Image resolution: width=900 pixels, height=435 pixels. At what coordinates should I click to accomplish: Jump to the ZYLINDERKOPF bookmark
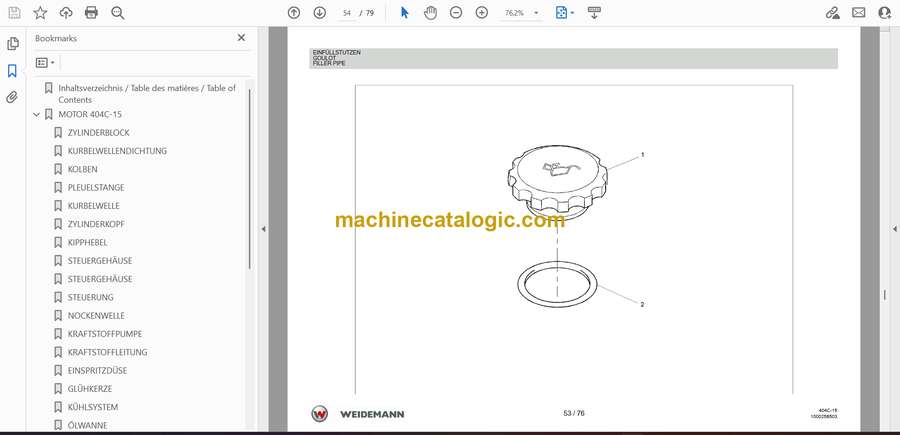(96, 224)
